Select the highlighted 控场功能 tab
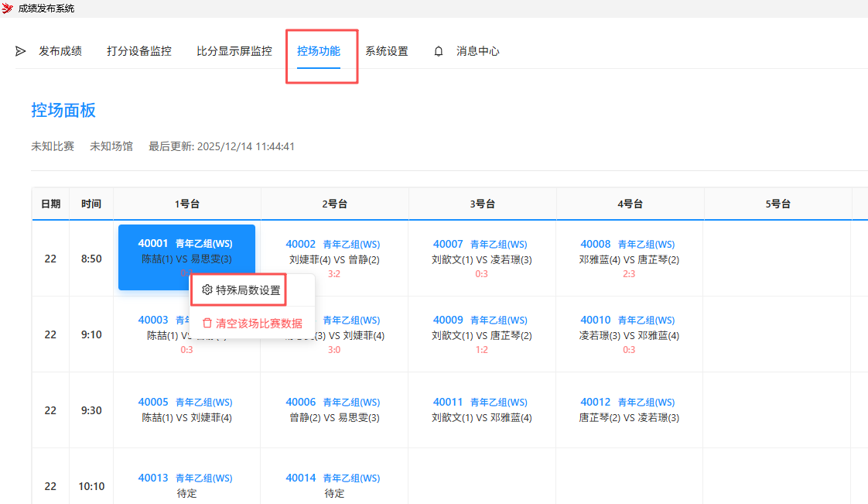The width and height of the screenshot is (868, 504). click(x=320, y=50)
